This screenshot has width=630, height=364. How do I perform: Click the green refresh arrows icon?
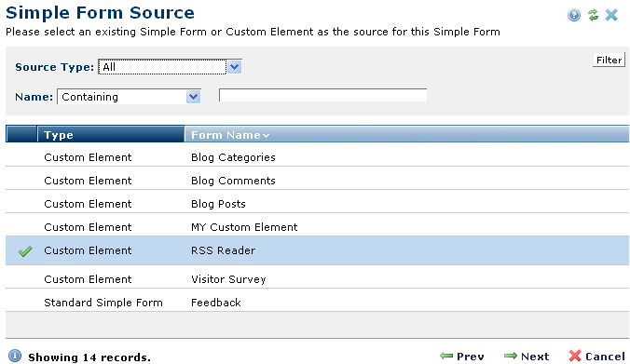(593, 15)
